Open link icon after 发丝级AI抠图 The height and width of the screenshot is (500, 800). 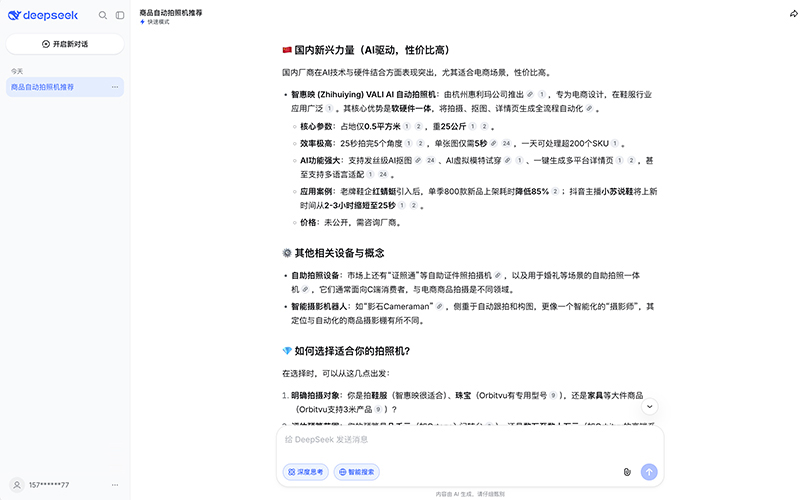point(418,160)
